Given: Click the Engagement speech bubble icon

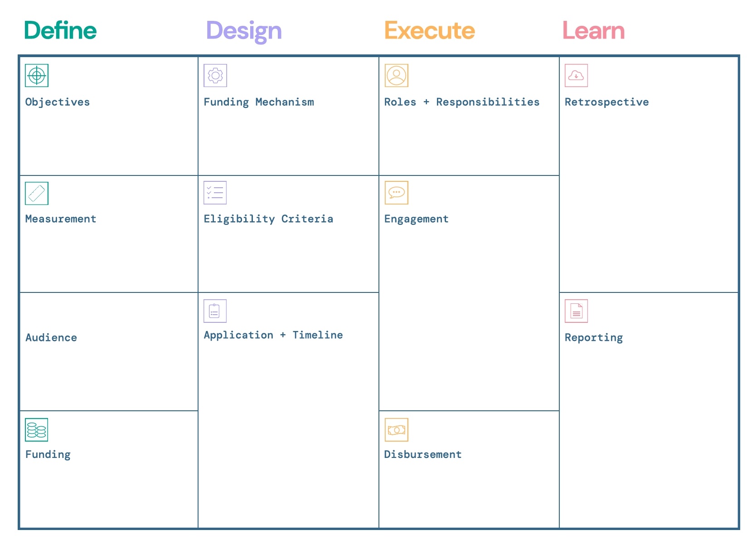Looking at the screenshot, I should (397, 193).
